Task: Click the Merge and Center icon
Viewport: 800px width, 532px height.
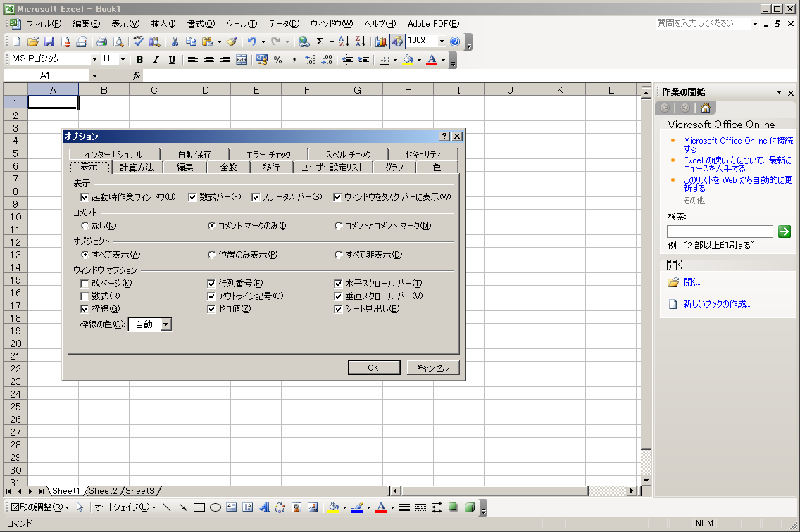Action: (242, 60)
